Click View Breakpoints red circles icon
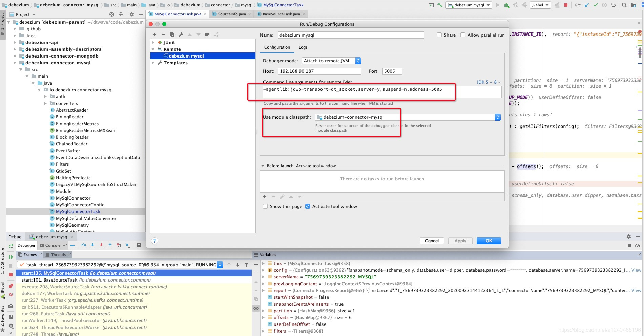This screenshot has width=644, height=336. coord(11,286)
